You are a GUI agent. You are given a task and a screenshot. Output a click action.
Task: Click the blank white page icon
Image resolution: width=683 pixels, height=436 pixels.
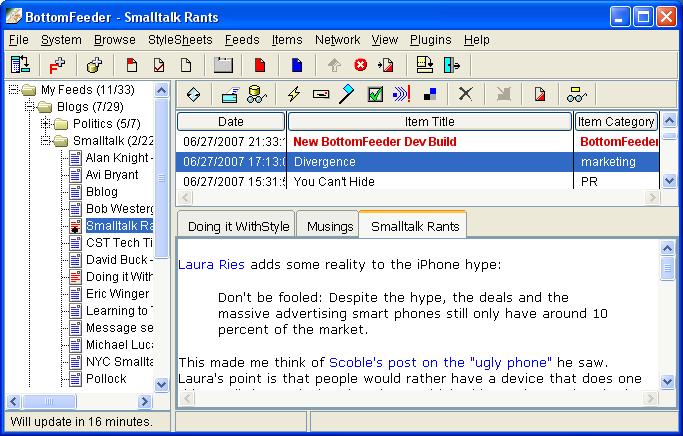(186, 65)
